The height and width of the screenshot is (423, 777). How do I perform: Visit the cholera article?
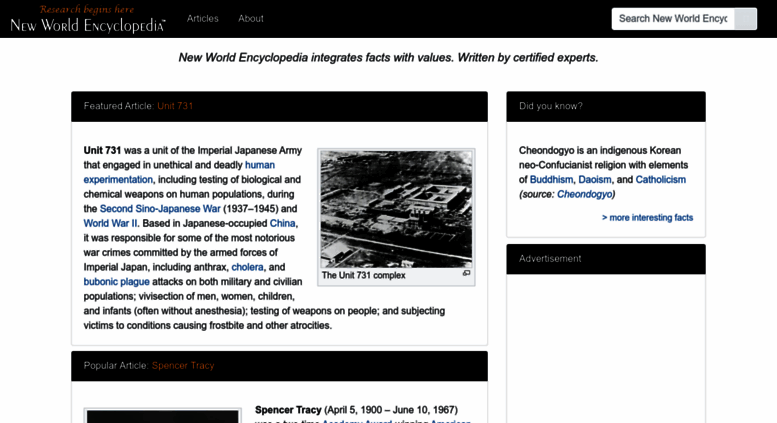(x=247, y=267)
